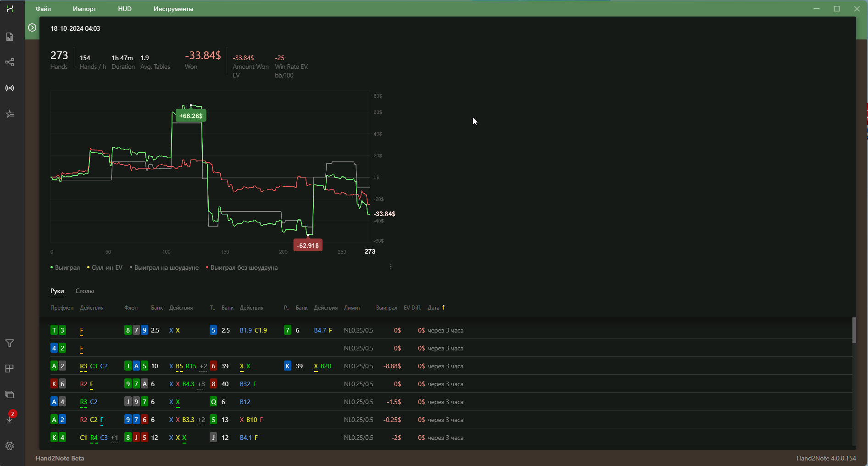Open the starred list sidebar icon

[x=10, y=114]
